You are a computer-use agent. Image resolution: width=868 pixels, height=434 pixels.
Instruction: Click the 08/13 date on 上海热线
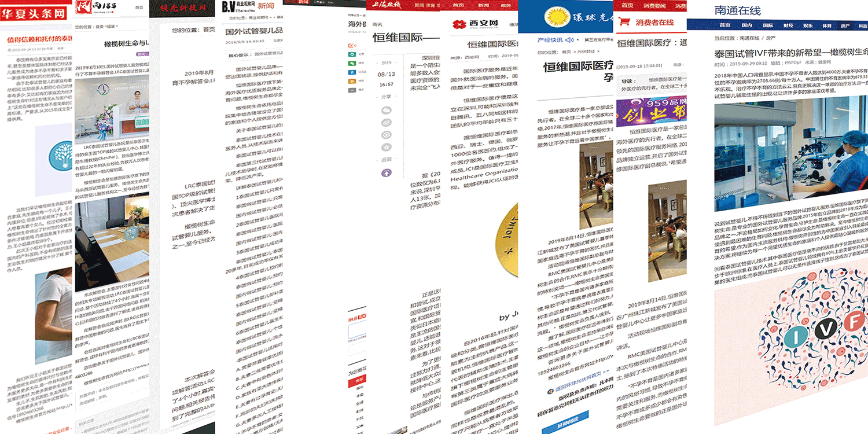click(x=386, y=74)
